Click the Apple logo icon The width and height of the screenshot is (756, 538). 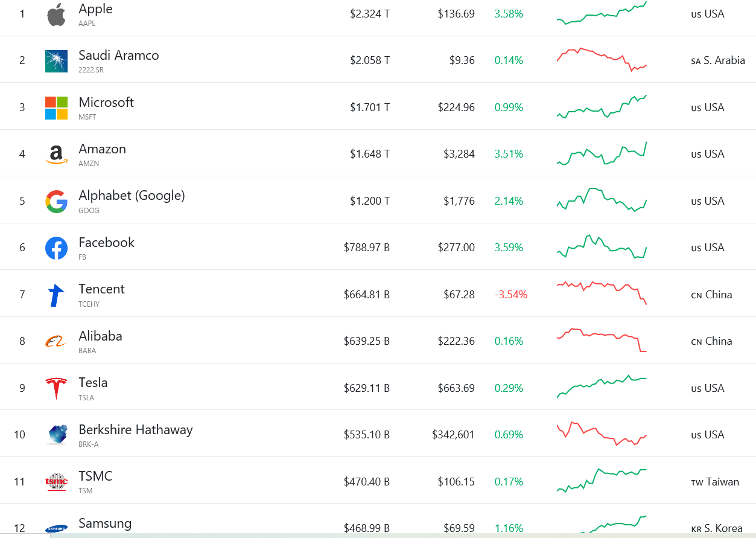click(56, 14)
